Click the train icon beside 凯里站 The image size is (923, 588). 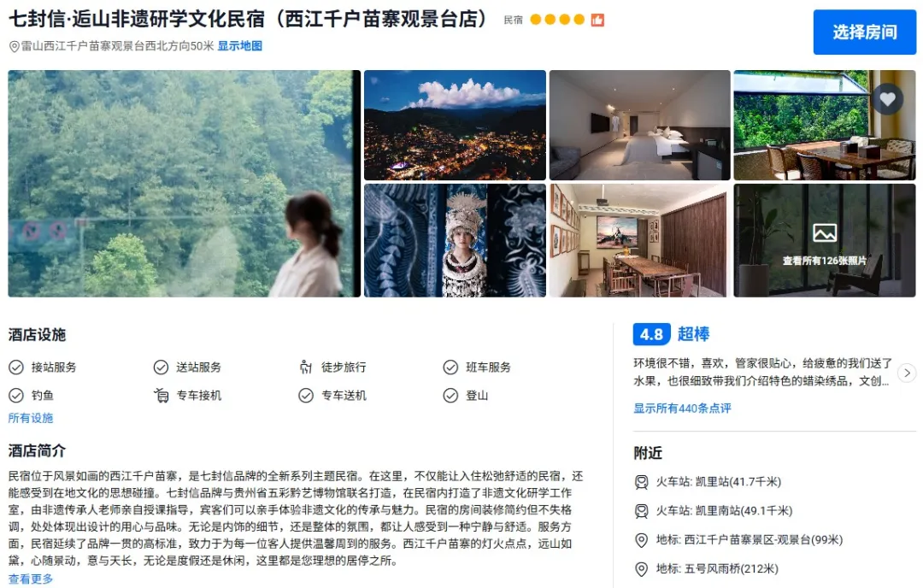tap(641, 482)
